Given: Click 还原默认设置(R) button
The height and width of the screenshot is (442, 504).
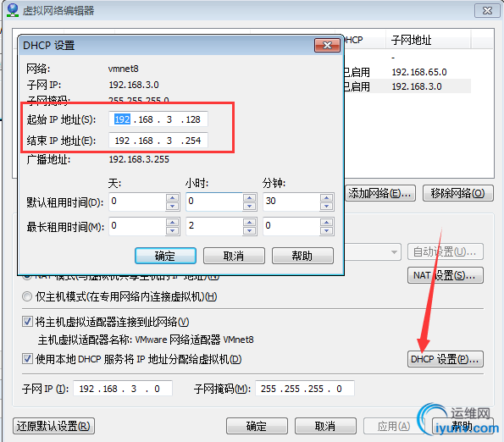Looking at the screenshot, I should (x=53, y=426).
